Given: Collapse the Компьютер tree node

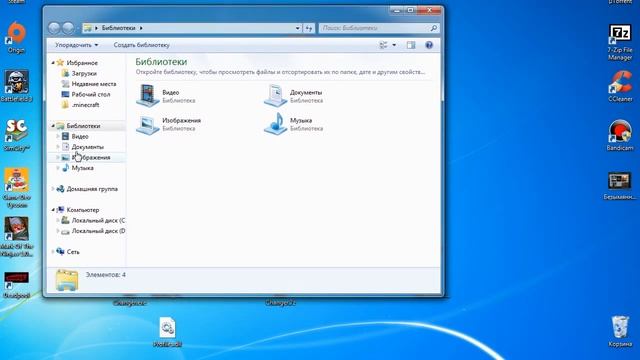Looking at the screenshot, I should tap(53, 210).
